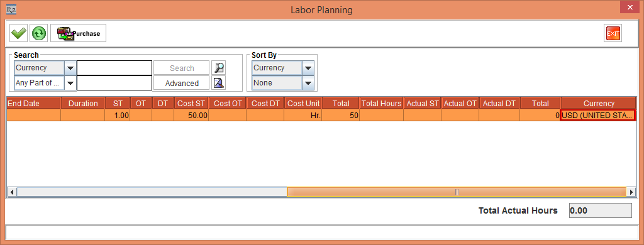Click the advanced search icon beside Advanced
This screenshot has height=245, width=644.
coord(219,83)
